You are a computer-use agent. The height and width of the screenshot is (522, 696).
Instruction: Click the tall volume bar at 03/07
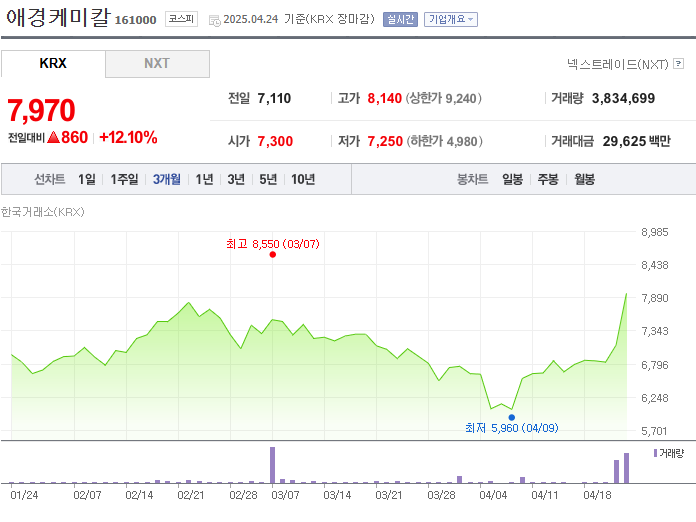(273, 465)
